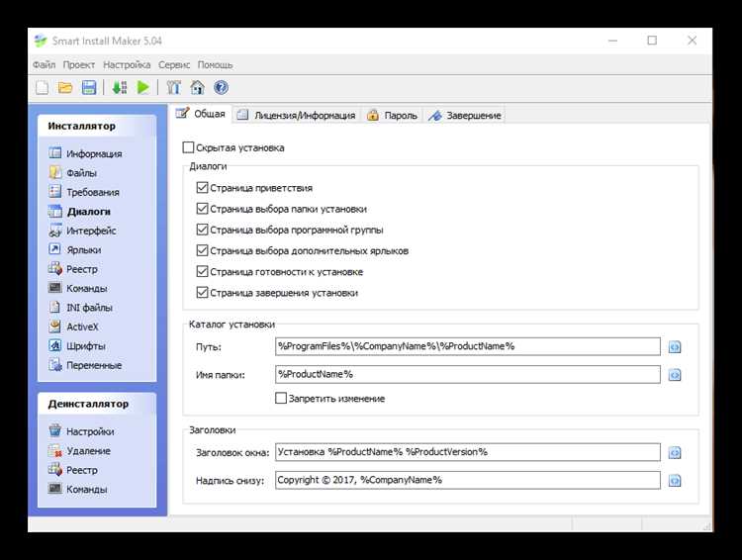Switch to the Лицензия/Информация tab

point(296,115)
